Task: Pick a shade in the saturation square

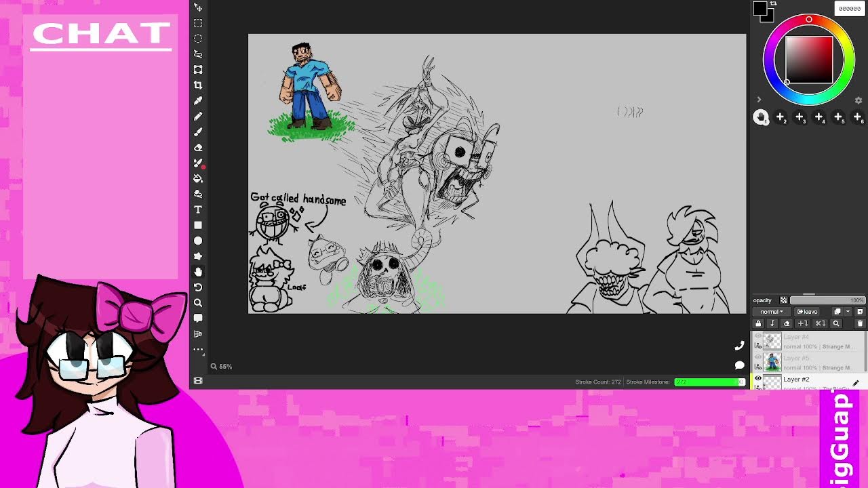Action: 809,60
